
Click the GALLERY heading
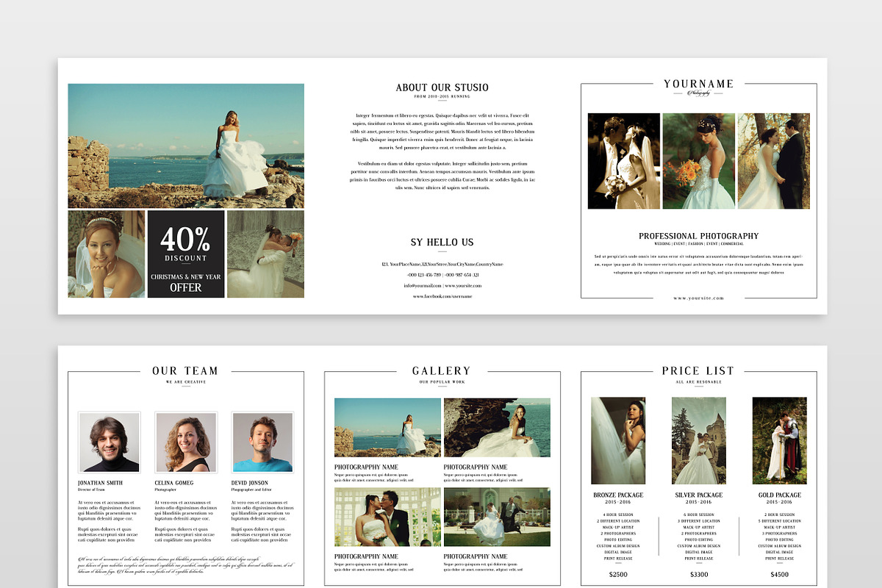point(441,371)
